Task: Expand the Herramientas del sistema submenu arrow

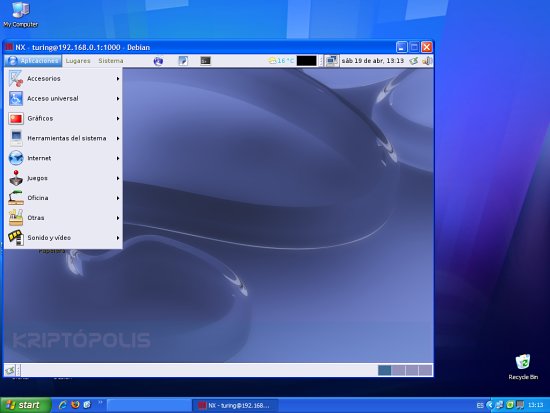Action: [118, 138]
